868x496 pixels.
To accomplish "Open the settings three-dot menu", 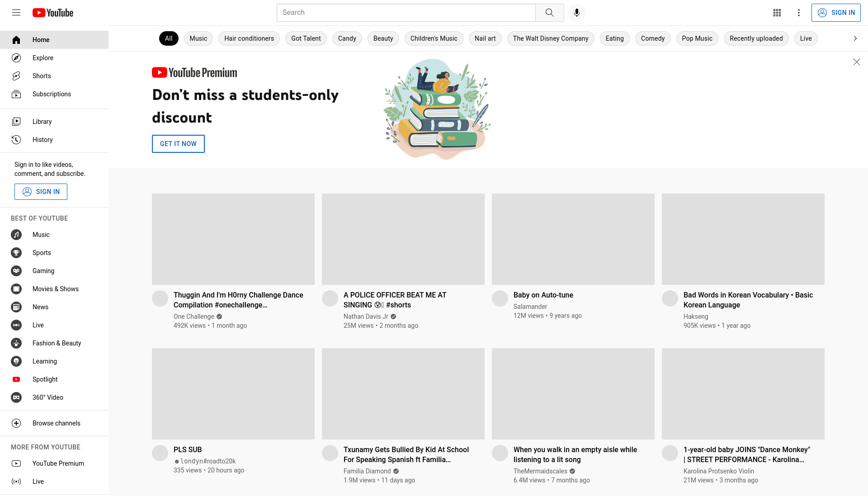I will [798, 13].
